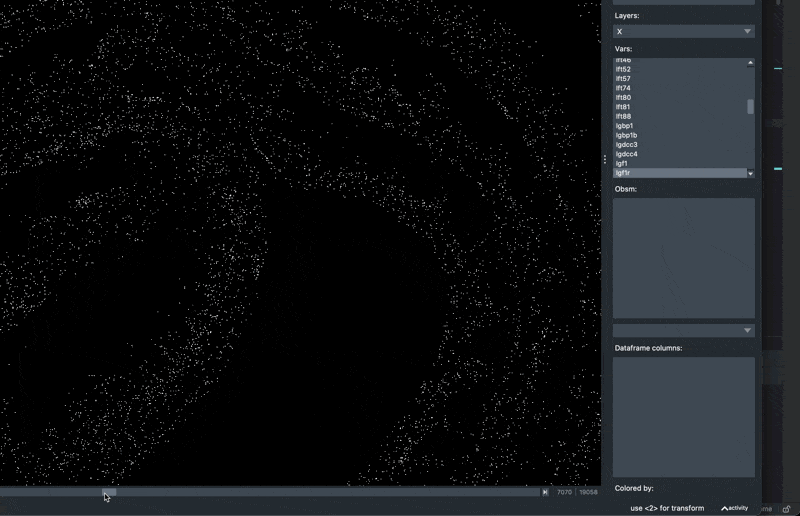Click the lock icon at the bottom right
800x516 pixels.
point(787,509)
